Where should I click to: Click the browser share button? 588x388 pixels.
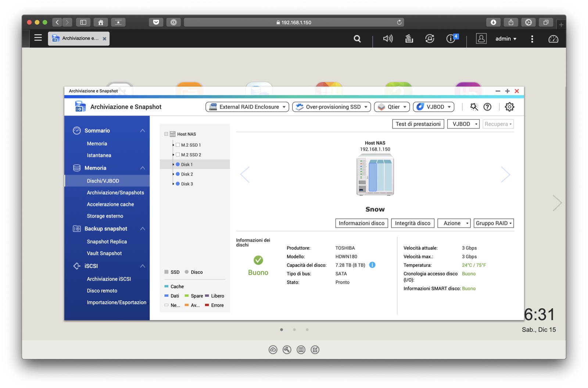[x=511, y=22]
